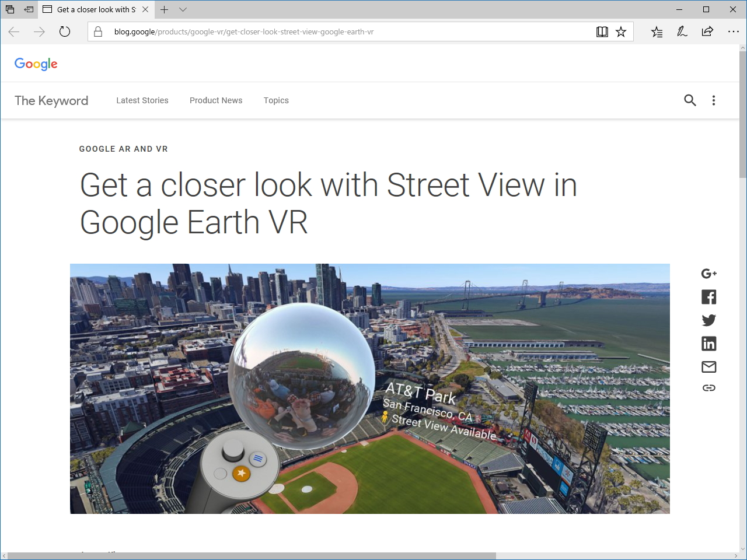Open reading view in address bar

coord(602,32)
